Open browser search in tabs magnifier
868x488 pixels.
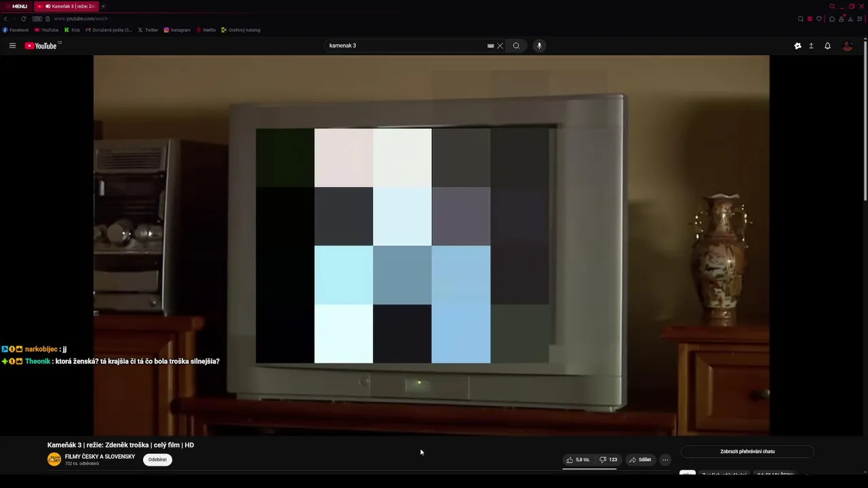tap(832, 6)
